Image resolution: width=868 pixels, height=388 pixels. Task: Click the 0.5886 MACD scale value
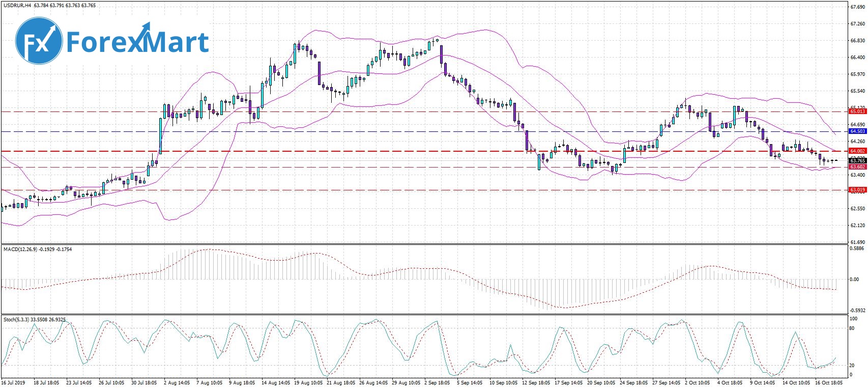point(858,249)
